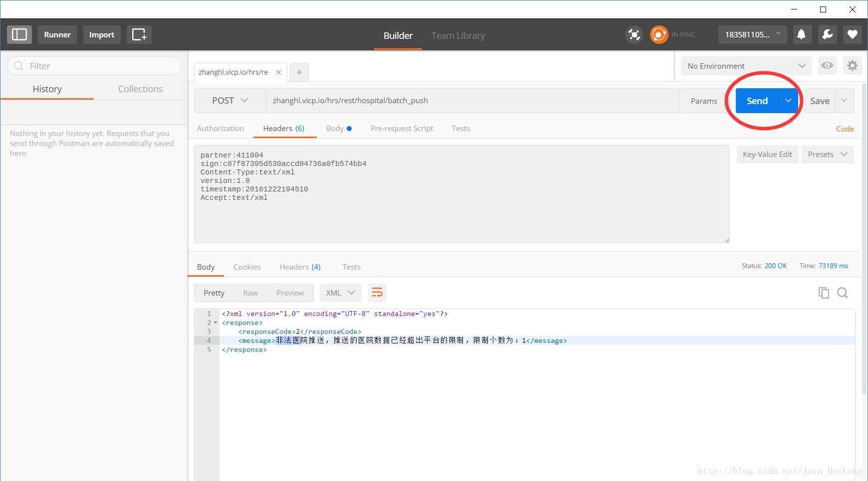
Task: Open the Pre-request Script tab
Action: coord(402,128)
